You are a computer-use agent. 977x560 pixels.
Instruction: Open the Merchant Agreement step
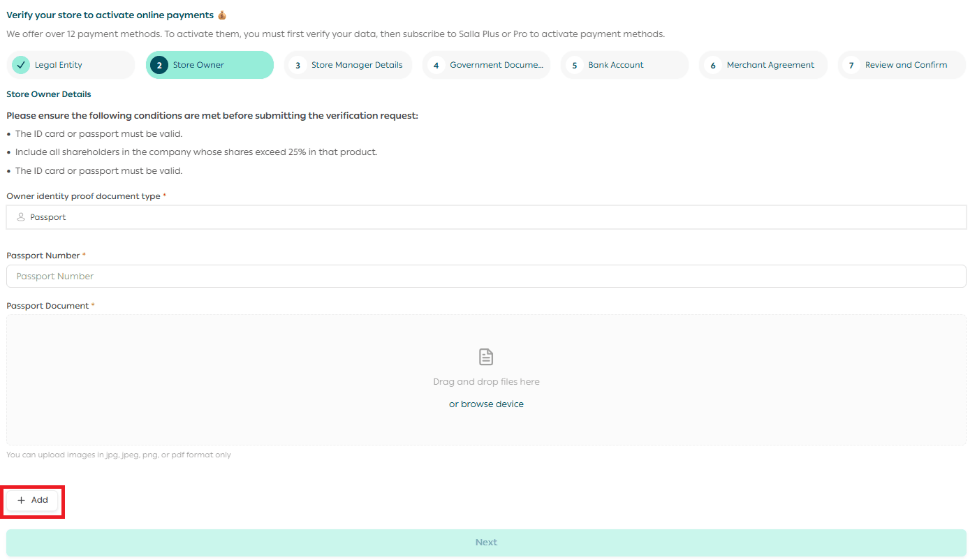pyautogui.click(x=770, y=65)
